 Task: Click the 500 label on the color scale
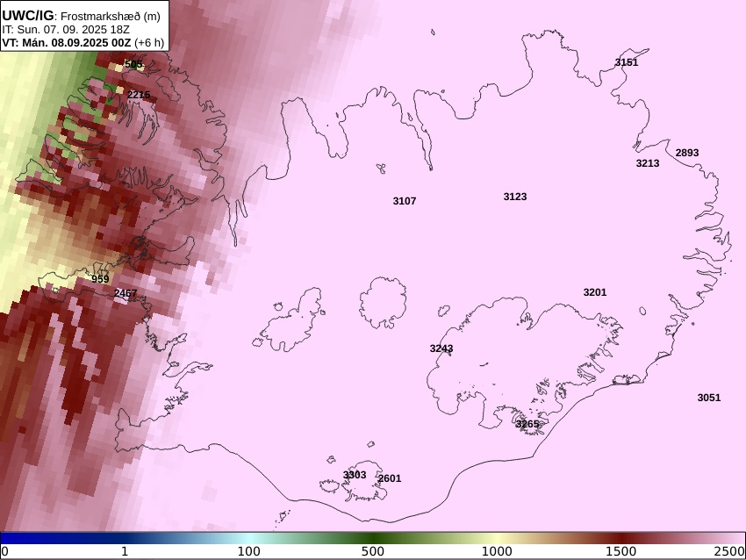click(372, 551)
